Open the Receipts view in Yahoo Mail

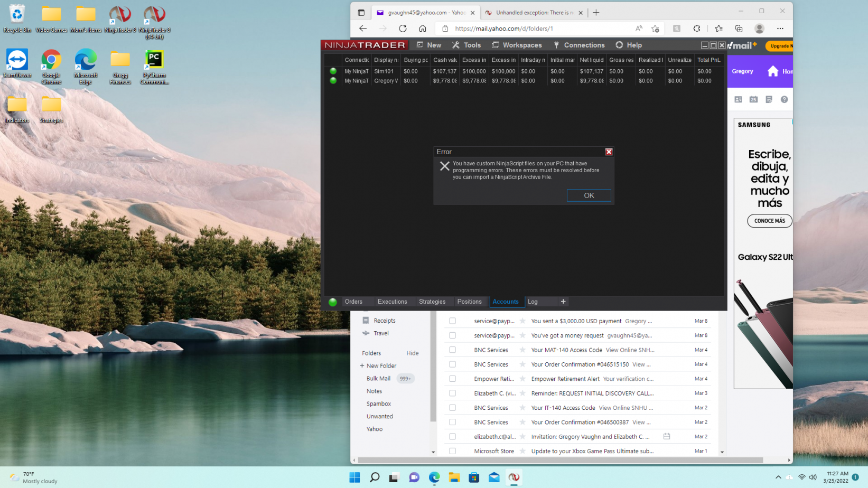[x=385, y=321]
